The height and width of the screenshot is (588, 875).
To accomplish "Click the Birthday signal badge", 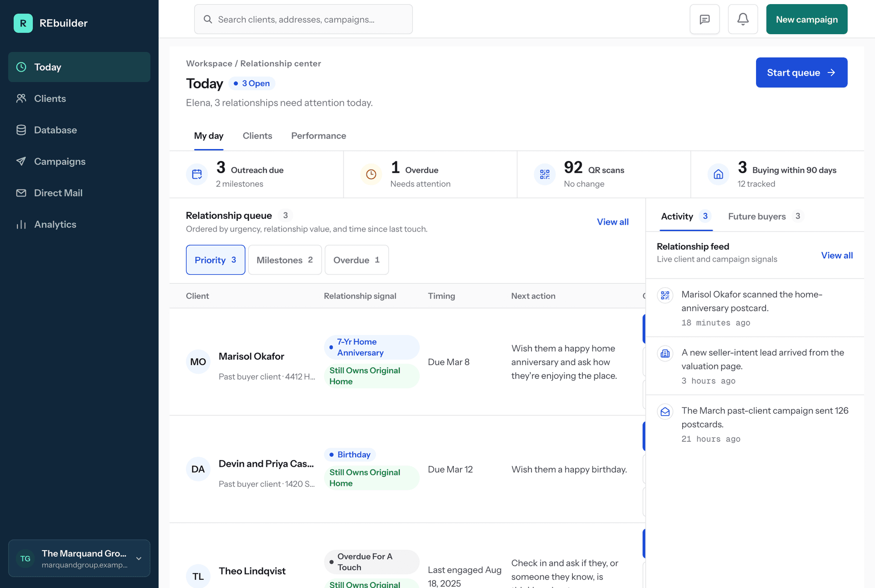I will tap(350, 454).
